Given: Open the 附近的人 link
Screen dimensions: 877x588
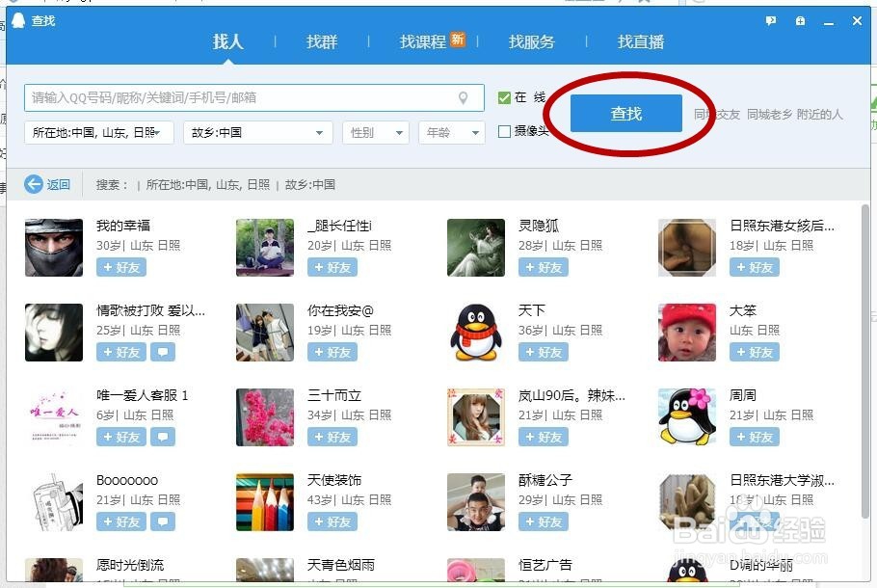Looking at the screenshot, I should [x=817, y=113].
